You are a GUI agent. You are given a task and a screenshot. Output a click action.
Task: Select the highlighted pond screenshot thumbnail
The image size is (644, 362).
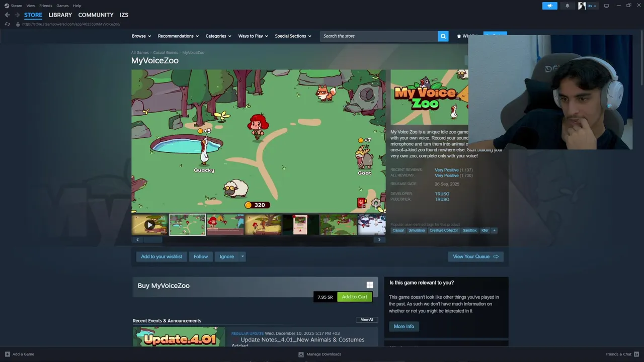coord(187,225)
